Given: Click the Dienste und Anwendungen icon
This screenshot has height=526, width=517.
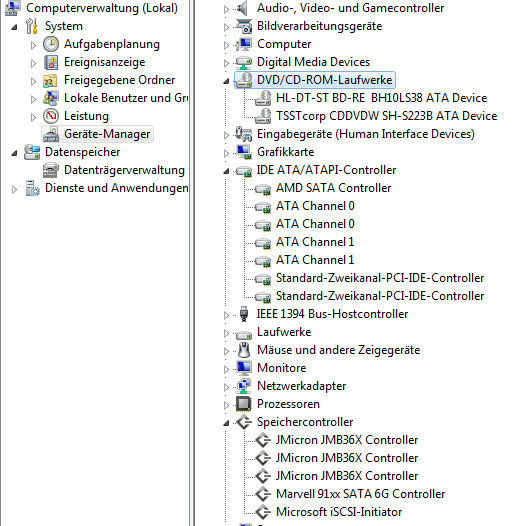Looking at the screenshot, I should (x=33, y=188).
